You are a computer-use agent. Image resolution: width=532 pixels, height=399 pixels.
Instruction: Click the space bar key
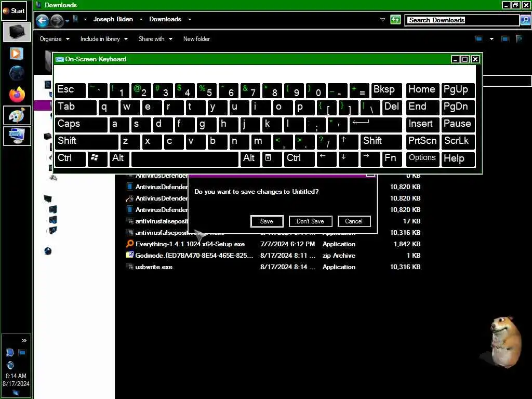(184, 158)
